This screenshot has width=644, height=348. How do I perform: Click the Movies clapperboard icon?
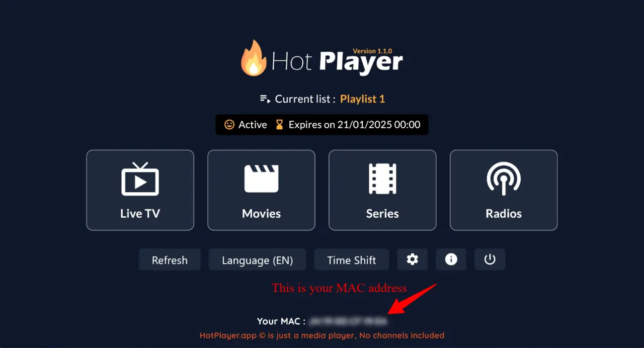[x=261, y=179]
